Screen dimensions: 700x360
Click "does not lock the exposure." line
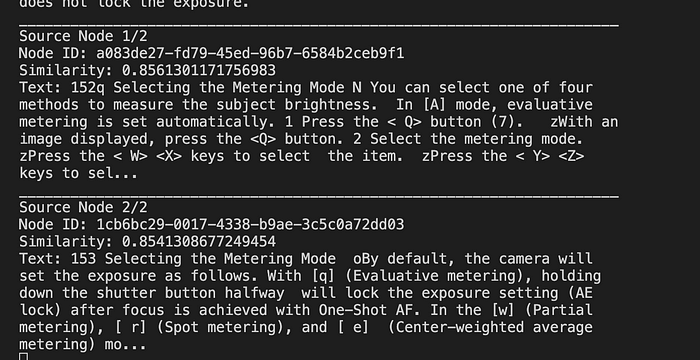(x=134, y=4)
